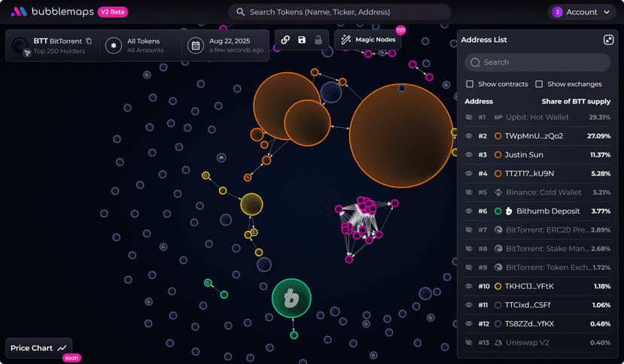Select the Bithumb Deposit address row
The height and width of the screenshot is (364, 624).
(x=537, y=211)
